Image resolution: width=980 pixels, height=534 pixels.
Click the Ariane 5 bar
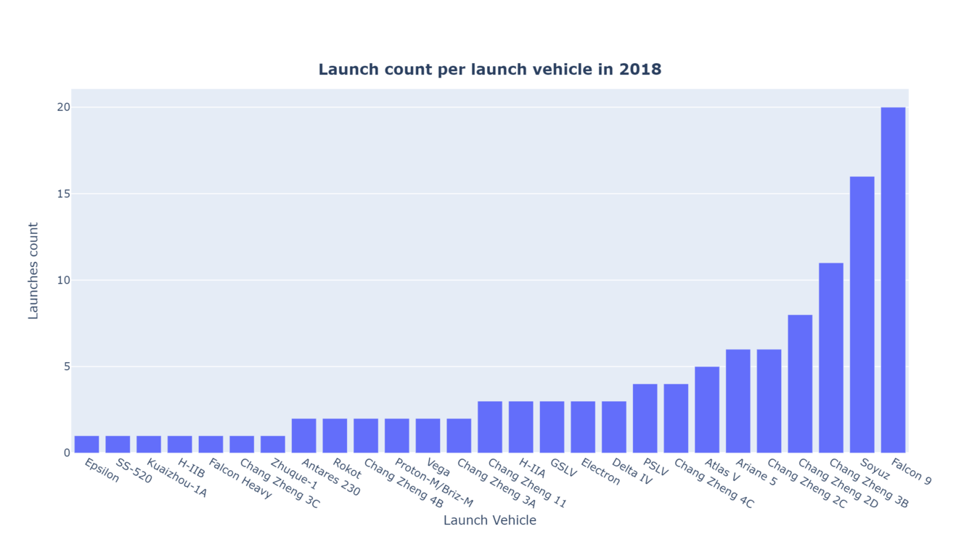[x=738, y=401]
